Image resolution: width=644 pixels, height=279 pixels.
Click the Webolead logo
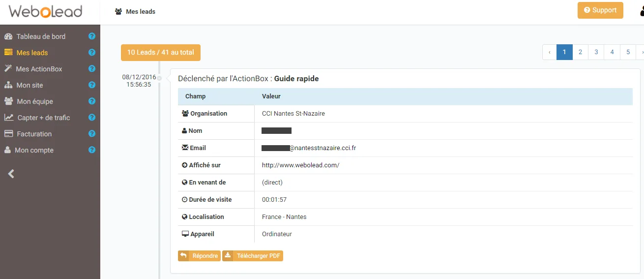pos(46,11)
